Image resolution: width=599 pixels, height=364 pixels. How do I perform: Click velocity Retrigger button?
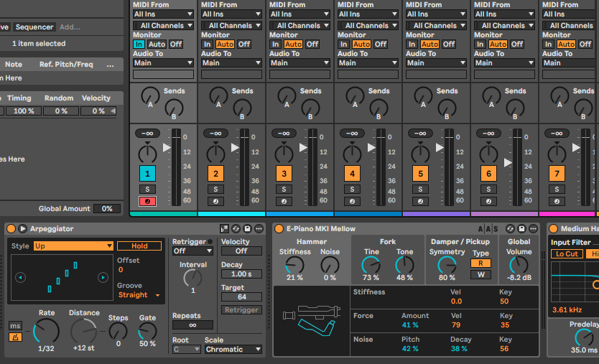click(241, 309)
